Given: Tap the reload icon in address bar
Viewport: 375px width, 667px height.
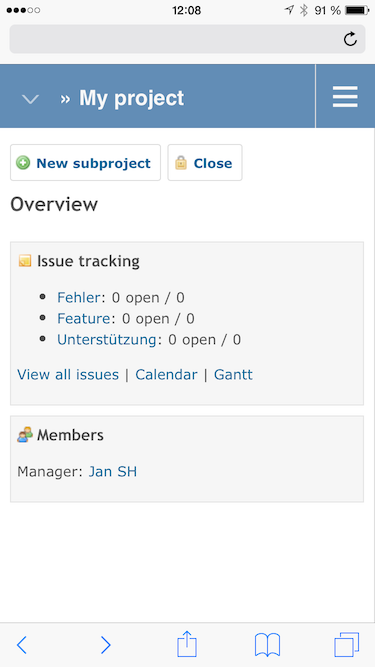Looking at the screenshot, I should point(350,39).
